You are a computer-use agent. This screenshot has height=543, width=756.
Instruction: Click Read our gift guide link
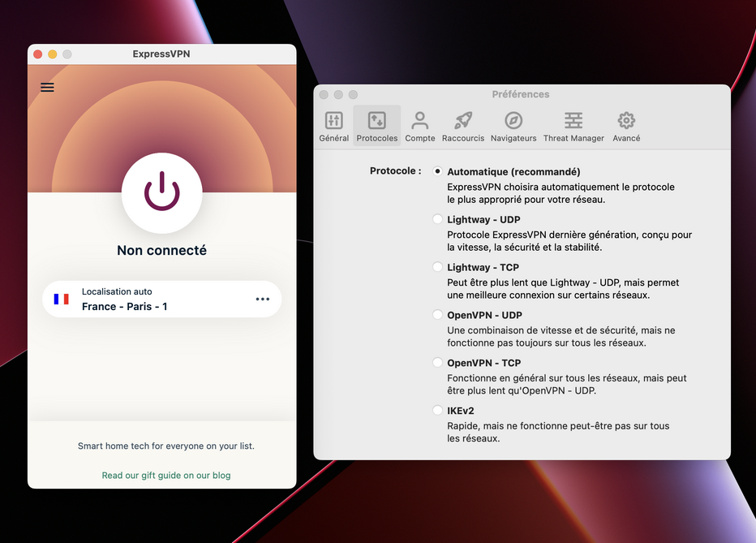pyautogui.click(x=165, y=476)
